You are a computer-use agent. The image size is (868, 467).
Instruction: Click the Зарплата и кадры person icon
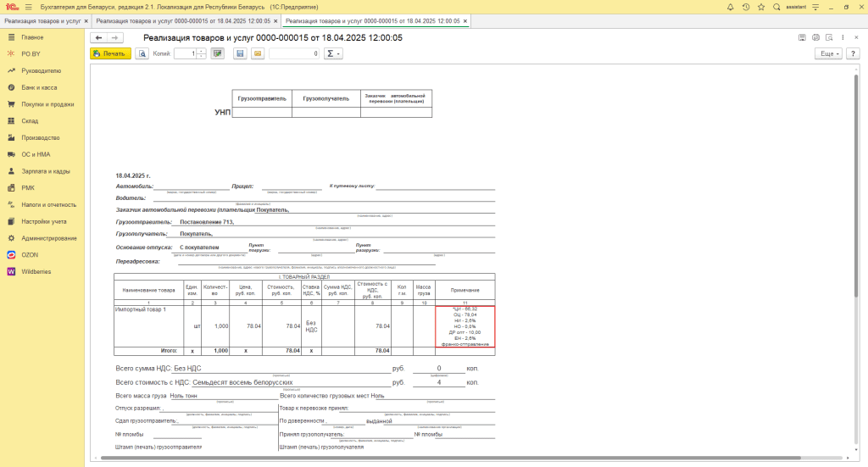(11, 171)
